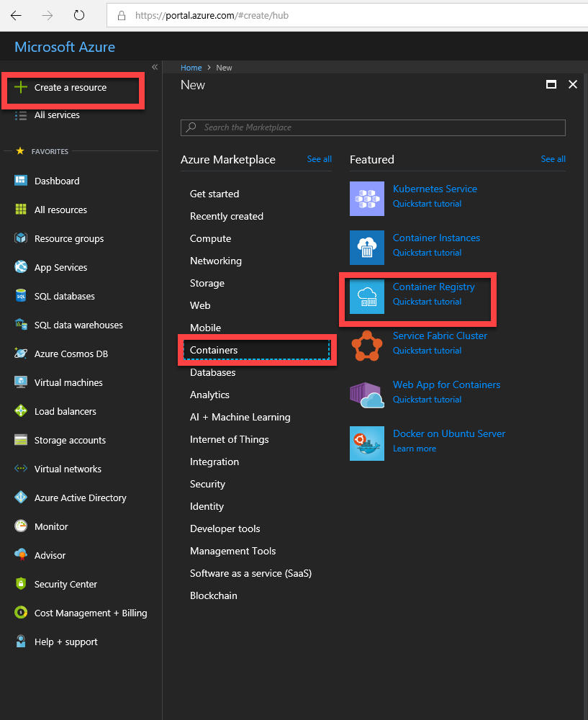Screen dimensions: 588x720
Task: Click the favorites star icon
Action: click(19, 150)
